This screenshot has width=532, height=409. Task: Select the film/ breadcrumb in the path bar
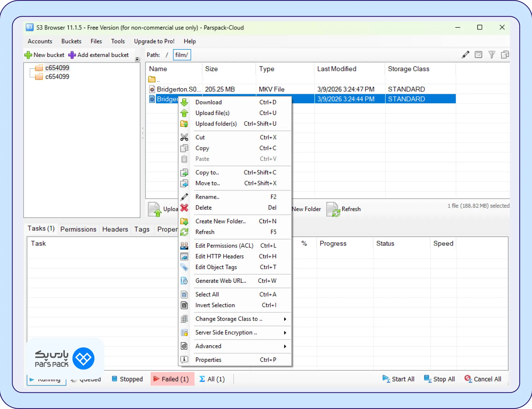[181, 55]
